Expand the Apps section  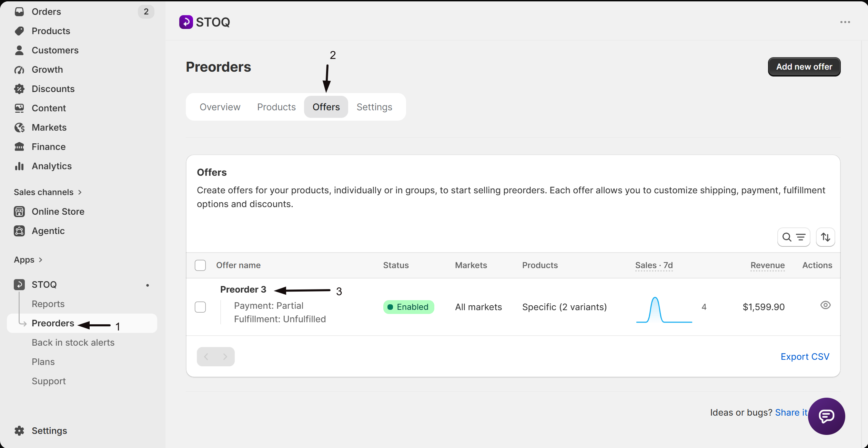[28, 260]
